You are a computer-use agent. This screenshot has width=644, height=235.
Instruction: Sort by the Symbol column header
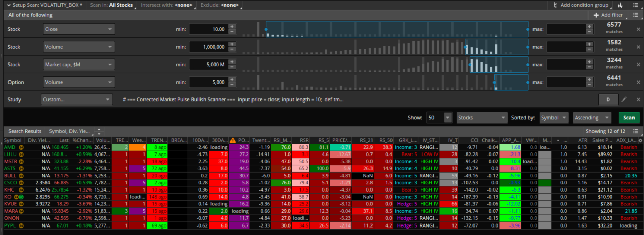coord(13,140)
